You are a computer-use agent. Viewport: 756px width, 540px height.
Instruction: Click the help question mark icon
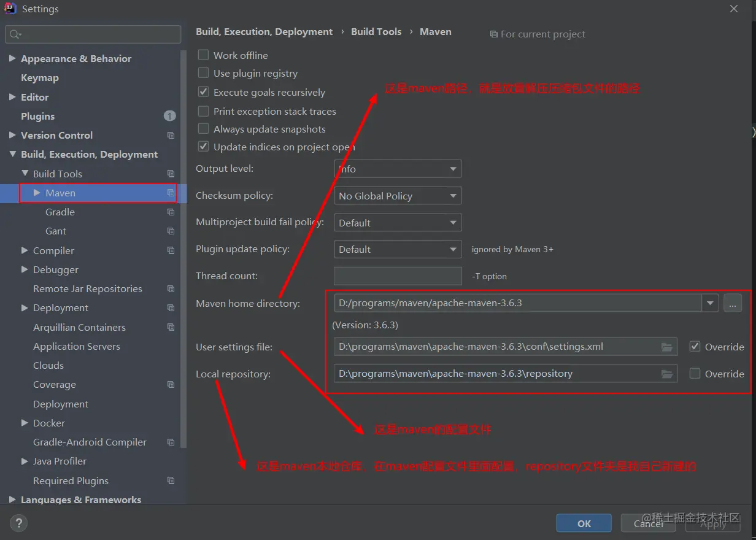coord(18,523)
